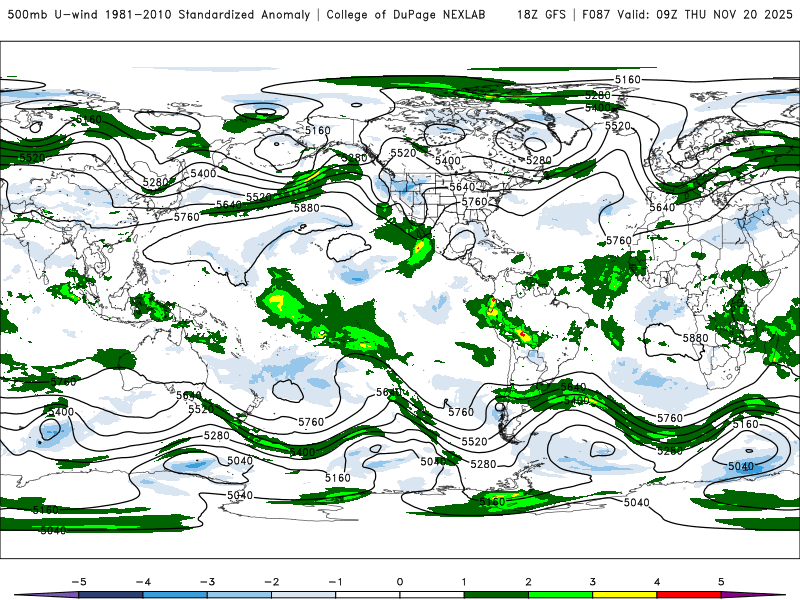Click the 5640 contour label over Spain

[662, 208]
